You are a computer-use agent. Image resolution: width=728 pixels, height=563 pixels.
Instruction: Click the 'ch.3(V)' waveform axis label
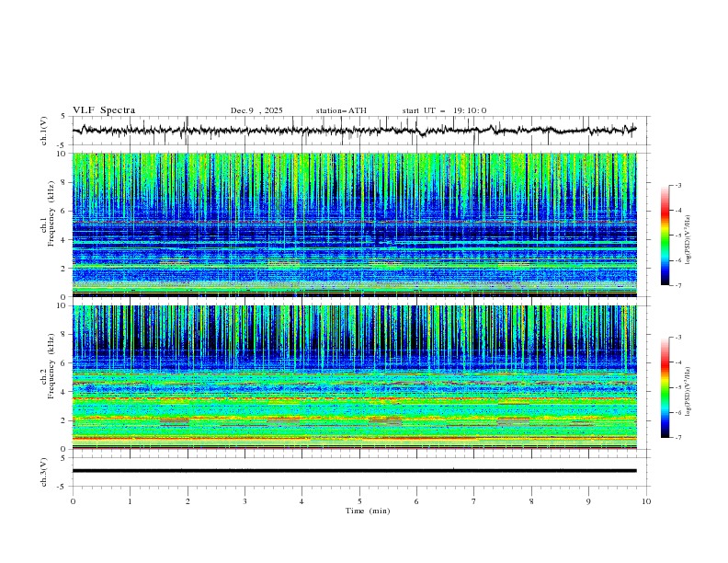44,472
